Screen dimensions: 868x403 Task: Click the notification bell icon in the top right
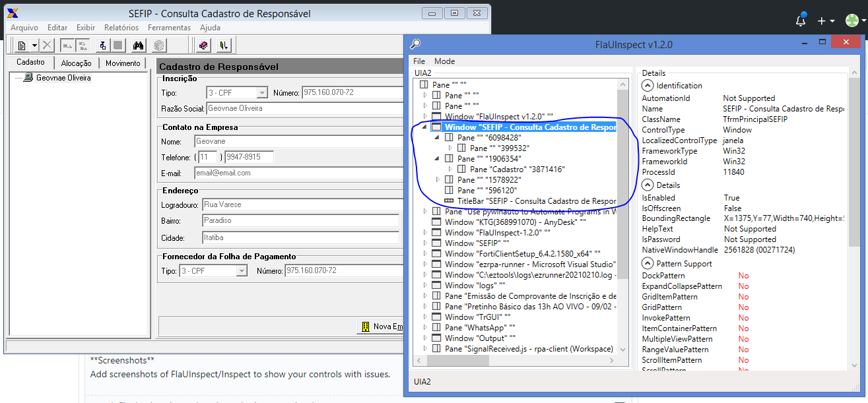tap(801, 20)
